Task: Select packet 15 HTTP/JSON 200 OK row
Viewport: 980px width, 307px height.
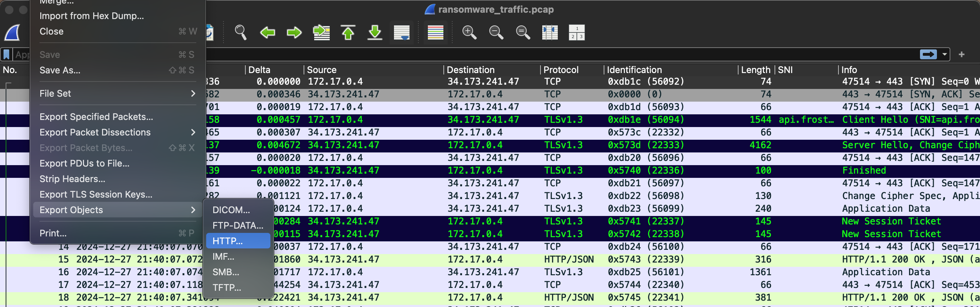Action: click(490, 259)
